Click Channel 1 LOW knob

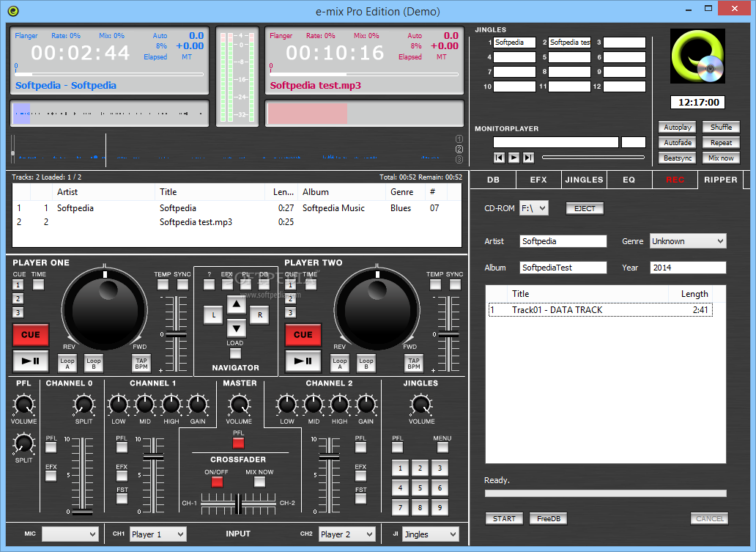119,405
